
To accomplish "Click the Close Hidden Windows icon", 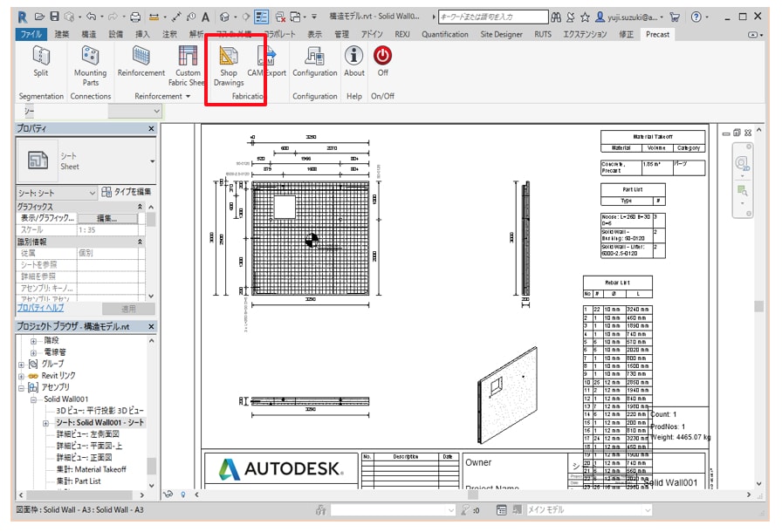I will click(x=280, y=17).
